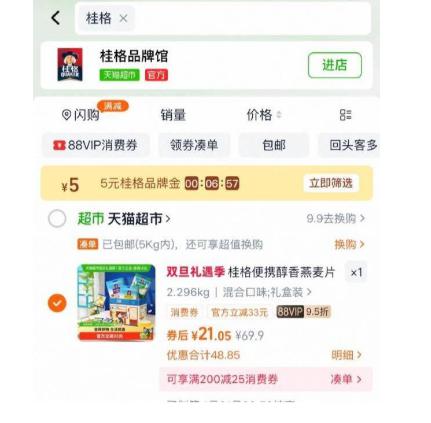Open the Quaker brand logo
The image size is (431, 423).
pos(70,65)
